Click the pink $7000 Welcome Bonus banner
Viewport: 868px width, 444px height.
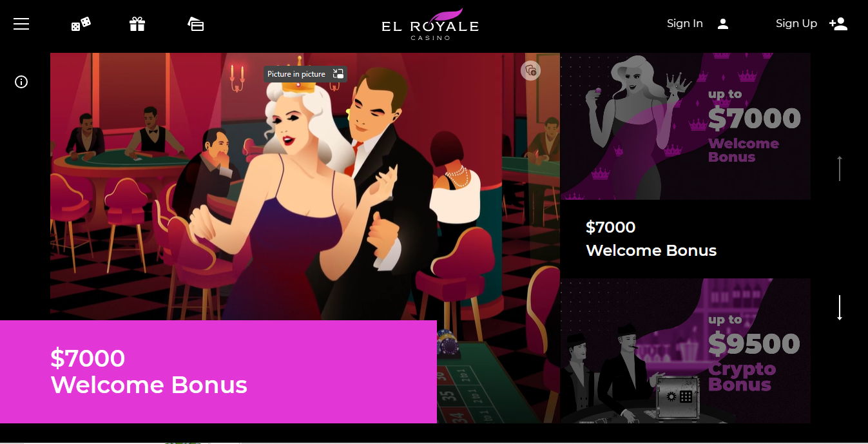click(218, 372)
